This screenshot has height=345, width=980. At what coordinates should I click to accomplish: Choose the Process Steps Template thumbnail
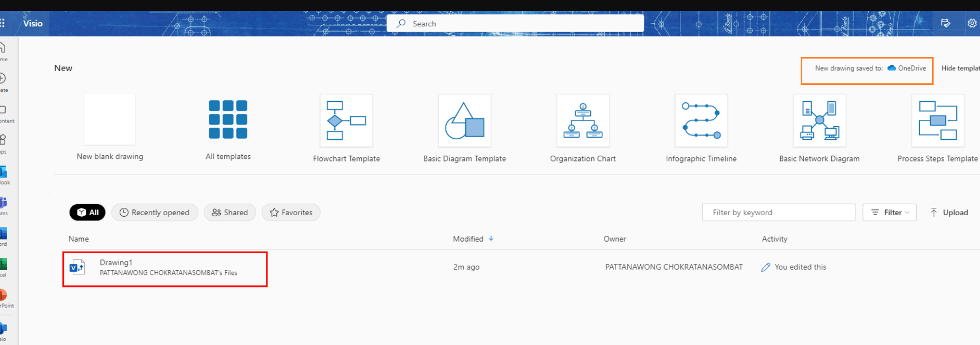938,120
